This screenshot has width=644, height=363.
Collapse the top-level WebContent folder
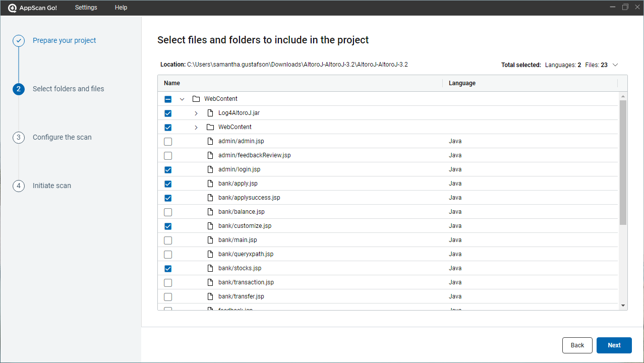click(x=182, y=99)
